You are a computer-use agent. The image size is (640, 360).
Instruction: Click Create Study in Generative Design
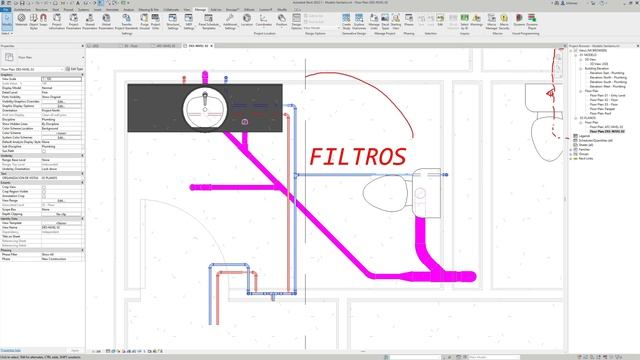(x=346, y=21)
